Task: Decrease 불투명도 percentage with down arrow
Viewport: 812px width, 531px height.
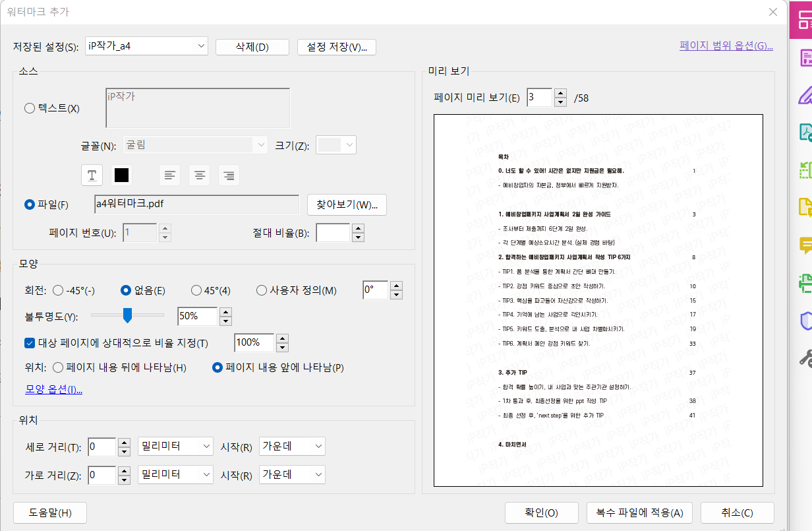Action: (225, 321)
